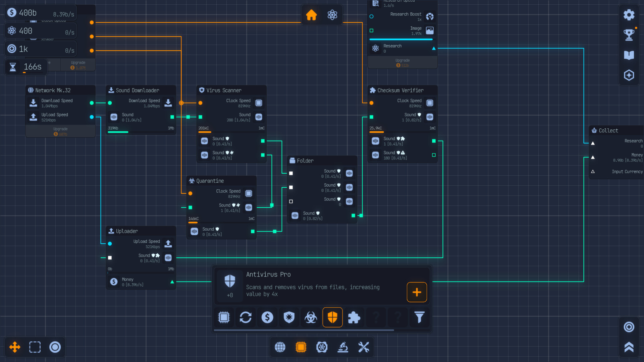Switch to the atom research tab at top center

click(332, 15)
